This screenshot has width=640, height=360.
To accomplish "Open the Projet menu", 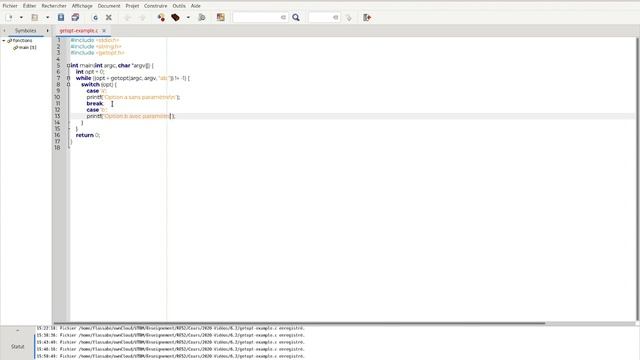I will tap(132, 6).
